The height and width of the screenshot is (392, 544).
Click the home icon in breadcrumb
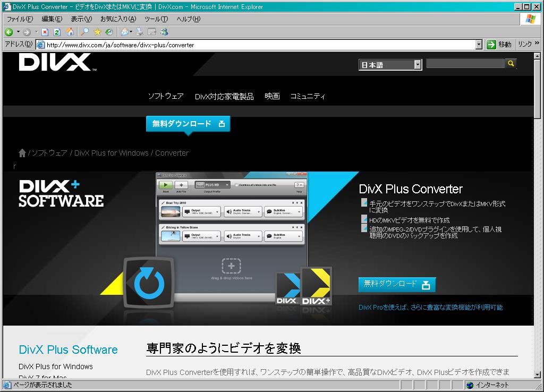(x=22, y=153)
